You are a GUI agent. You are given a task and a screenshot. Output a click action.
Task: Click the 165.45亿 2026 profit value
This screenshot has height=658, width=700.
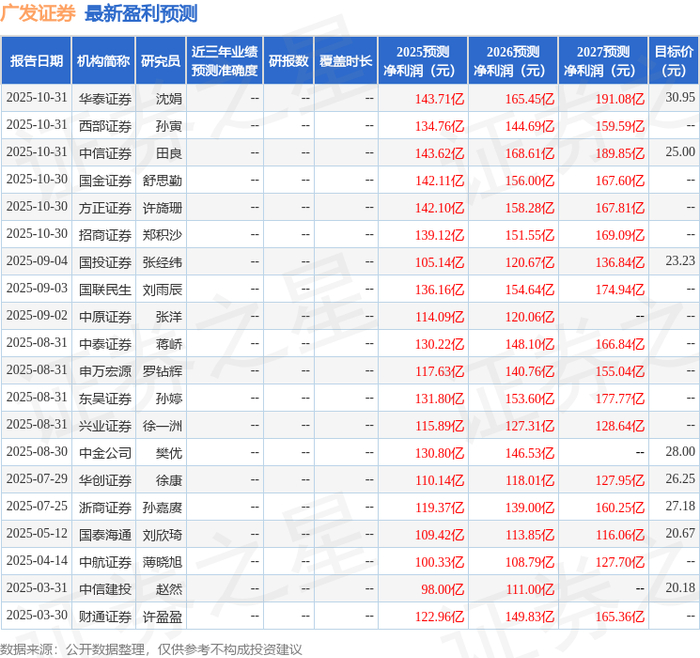pyautogui.click(x=529, y=99)
